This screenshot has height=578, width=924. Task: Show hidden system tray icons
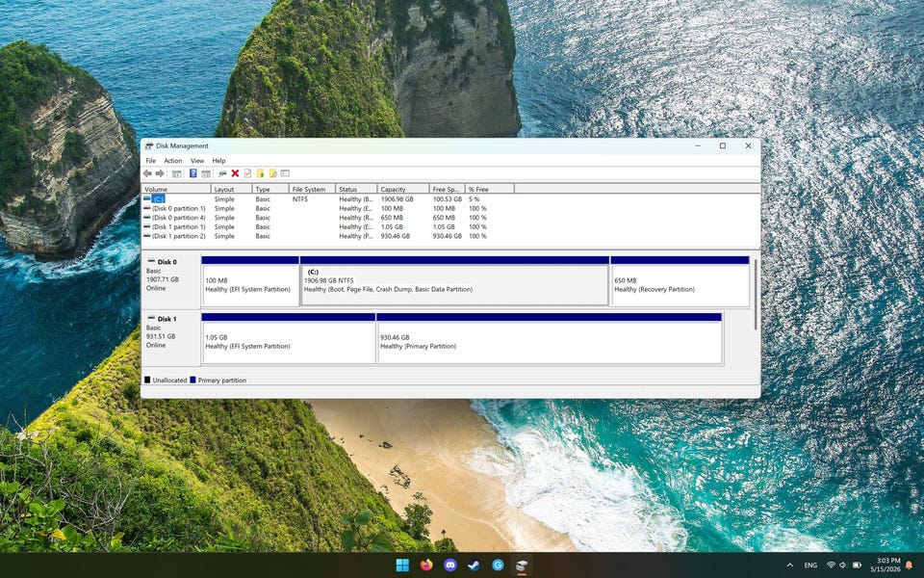[789, 565]
